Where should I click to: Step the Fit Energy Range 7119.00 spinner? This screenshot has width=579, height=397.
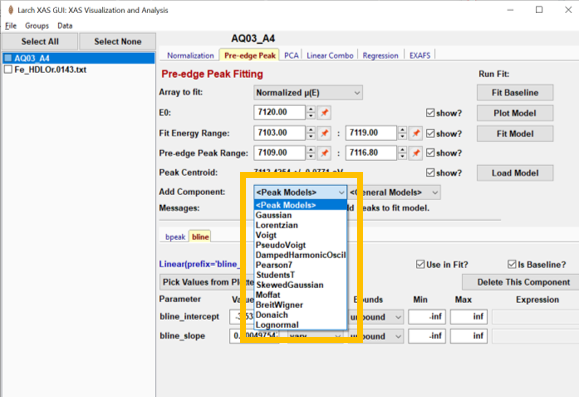point(402,133)
